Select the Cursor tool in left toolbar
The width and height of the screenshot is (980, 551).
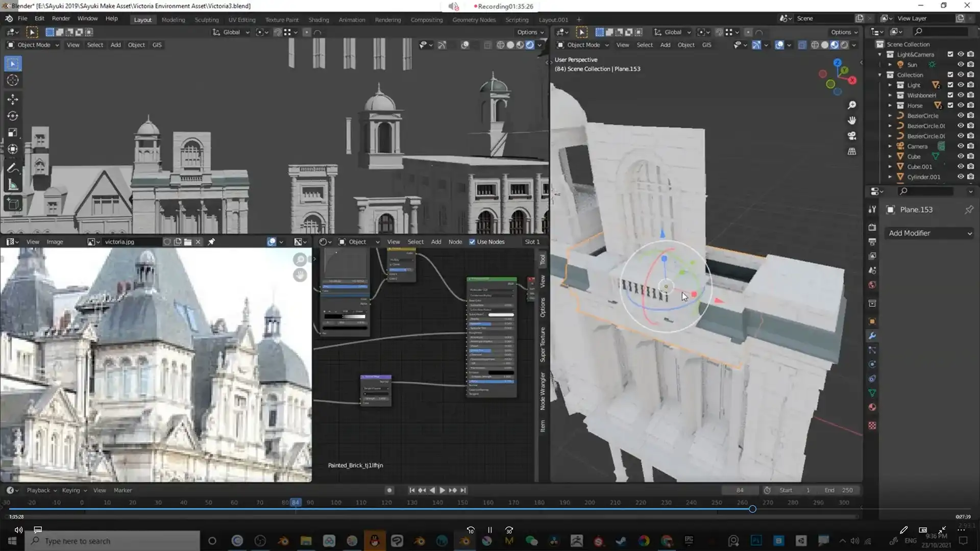pos(13,80)
